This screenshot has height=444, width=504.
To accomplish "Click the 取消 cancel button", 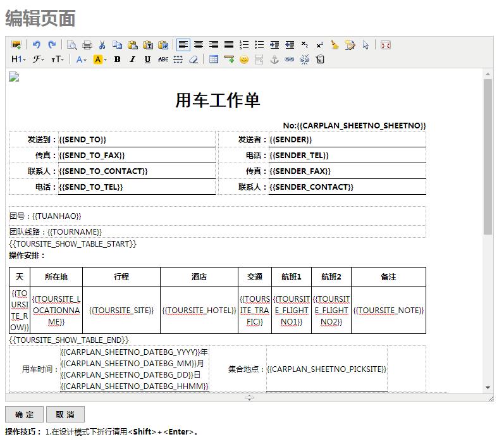I will (x=65, y=414).
